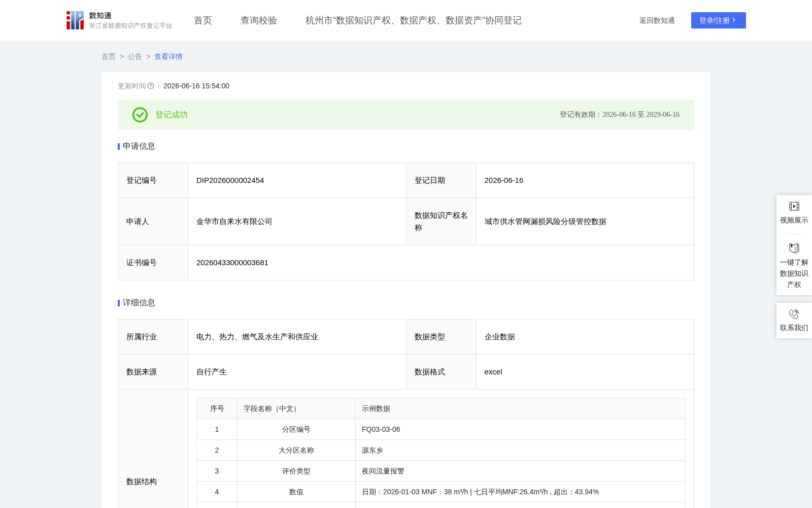Click the 登记编号 label cell
The height and width of the screenshot is (508, 812).
pos(153,180)
